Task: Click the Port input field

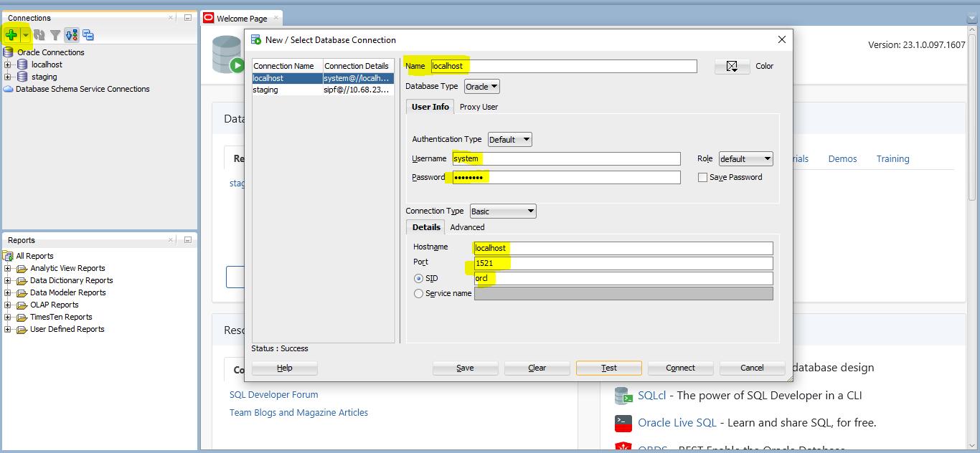Action: pos(623,263)
